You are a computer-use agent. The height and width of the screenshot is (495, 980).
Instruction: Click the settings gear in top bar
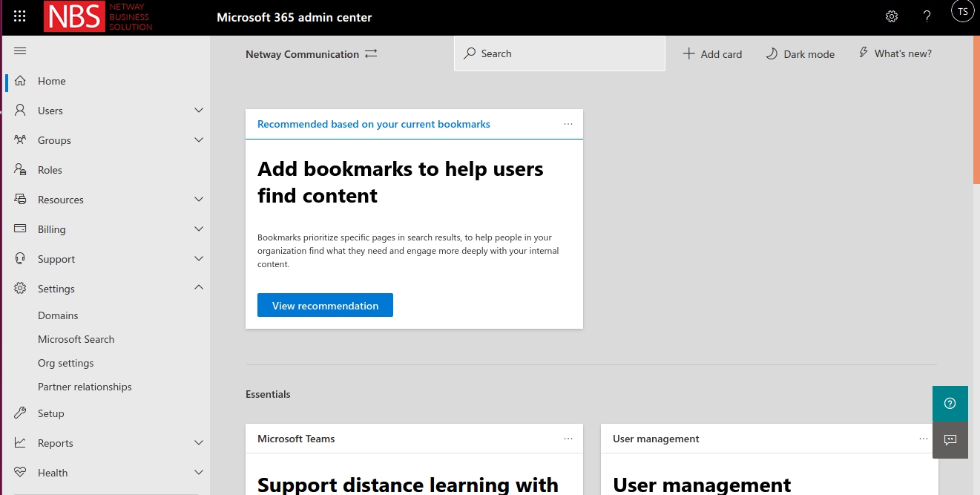click(892, 16)
